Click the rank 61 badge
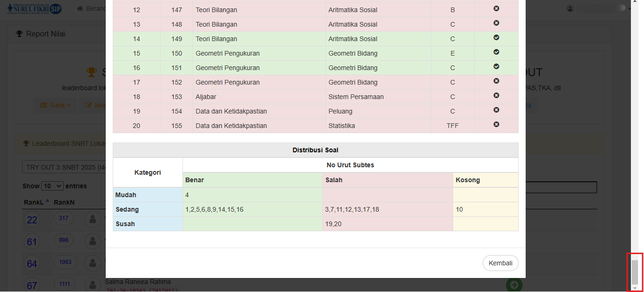This screenshot has height=292, width=644. [32, 242]
